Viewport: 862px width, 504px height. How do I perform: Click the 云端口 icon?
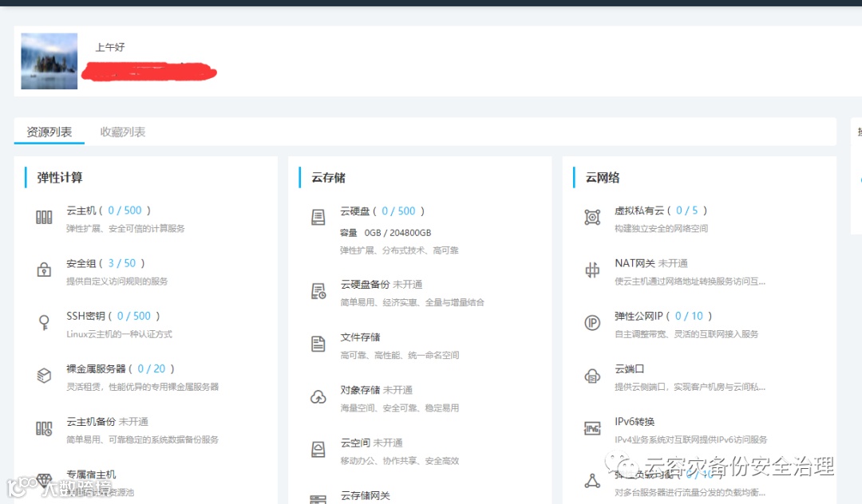[x=592, y=376]
